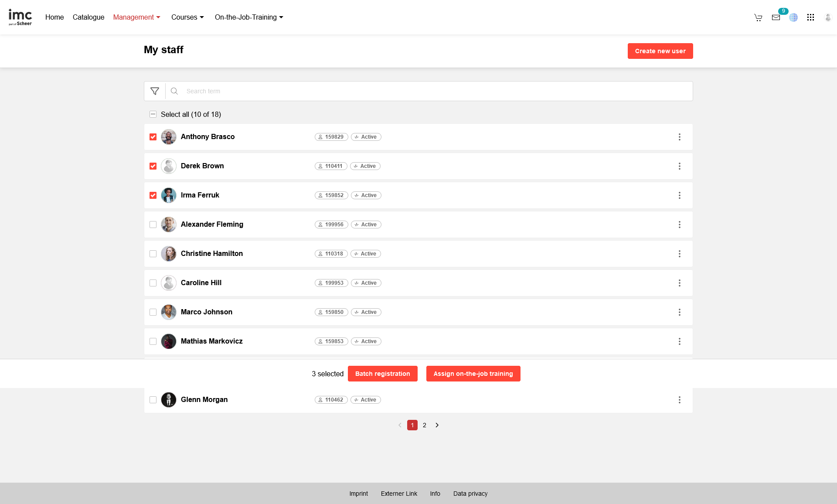Go to the Catalogue menu item
Screen dimensions: 837x504
(88, 17)
